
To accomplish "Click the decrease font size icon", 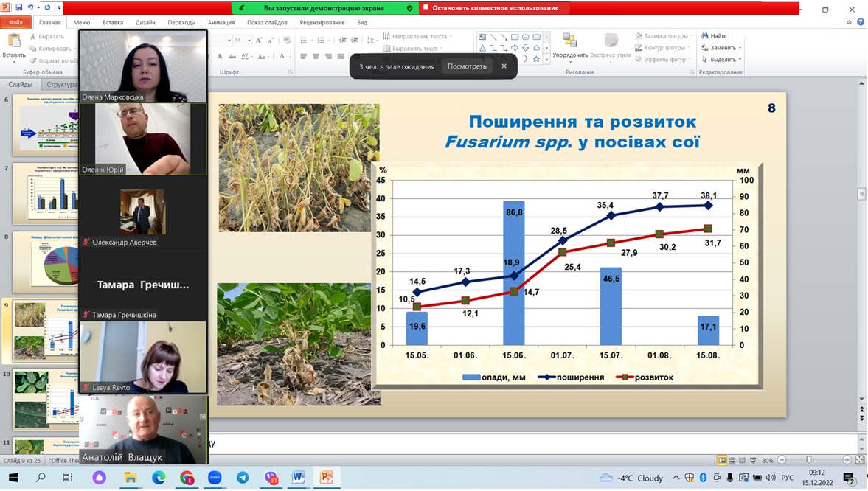I will (x=270, y=41).
